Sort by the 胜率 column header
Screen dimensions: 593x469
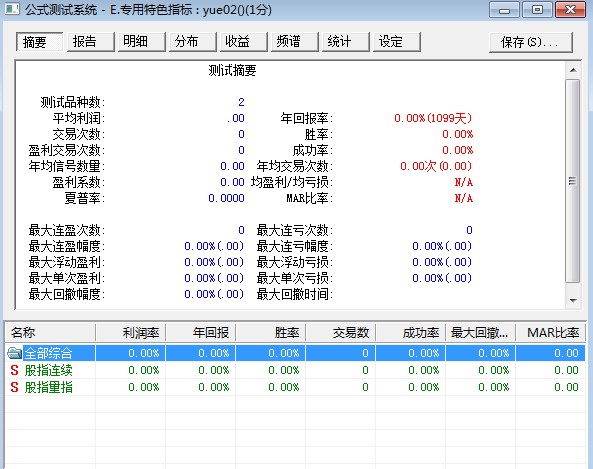tap(270, 333)
